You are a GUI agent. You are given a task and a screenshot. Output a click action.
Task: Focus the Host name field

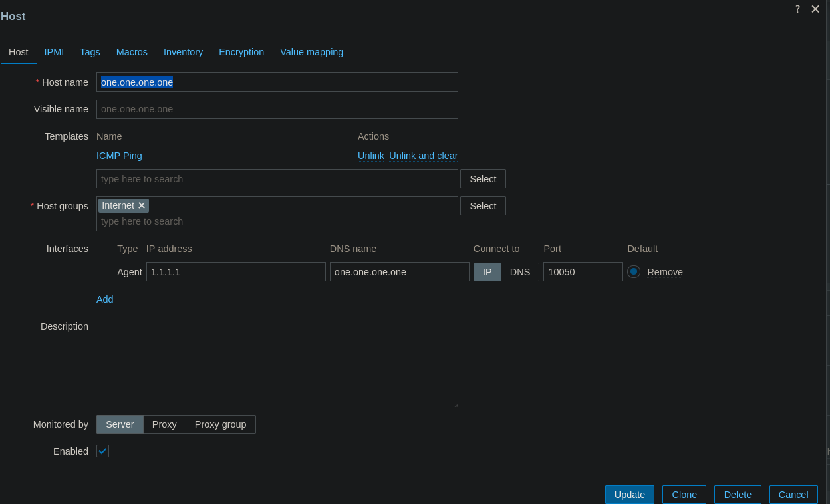pyautogui.click(x=277, y=82)
